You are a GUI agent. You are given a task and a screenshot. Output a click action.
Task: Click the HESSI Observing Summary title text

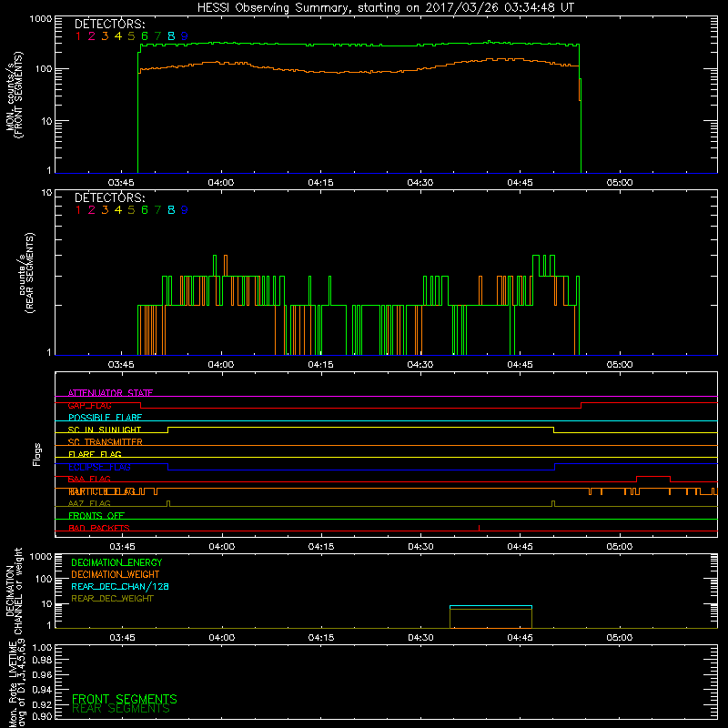click(x=385, y=8)
